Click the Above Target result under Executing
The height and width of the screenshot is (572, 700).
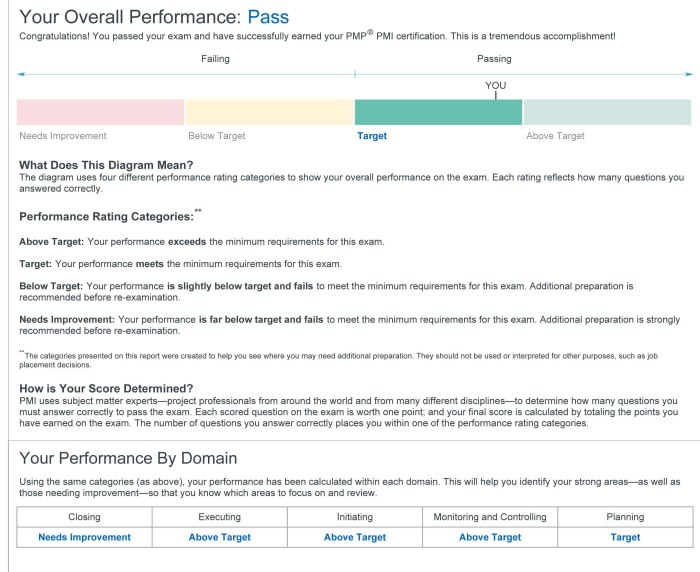click(x=219, y=537)
